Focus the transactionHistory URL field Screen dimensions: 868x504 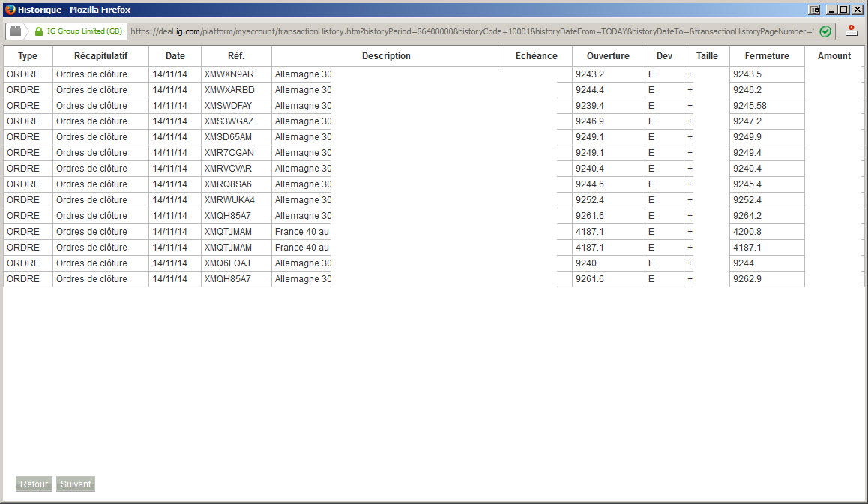click(x=471, y=31)
